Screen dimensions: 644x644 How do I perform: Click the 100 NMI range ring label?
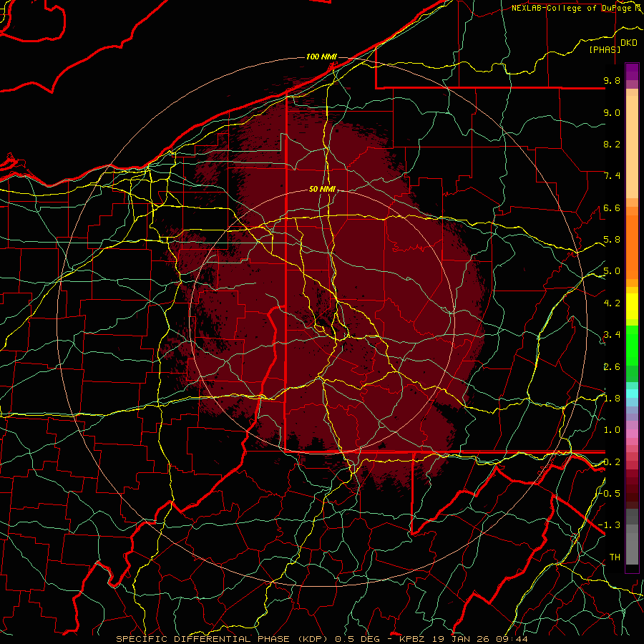point(321,57)
